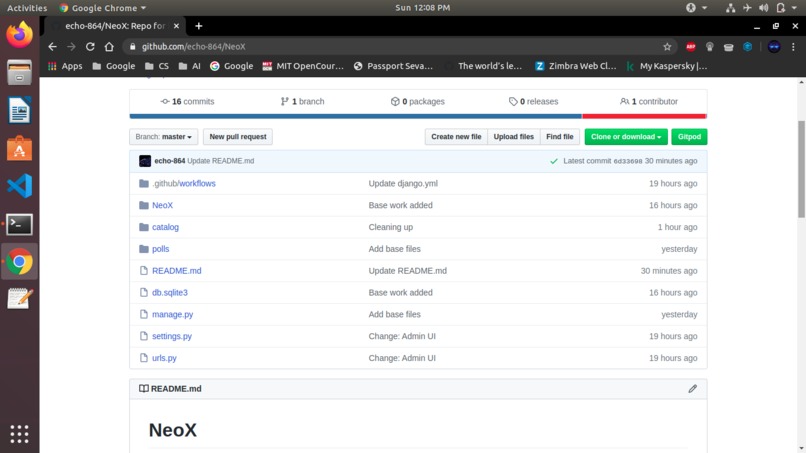Screen dimensions: 806x453
Task: Reload the current page
Action: [x=90, y=47]
